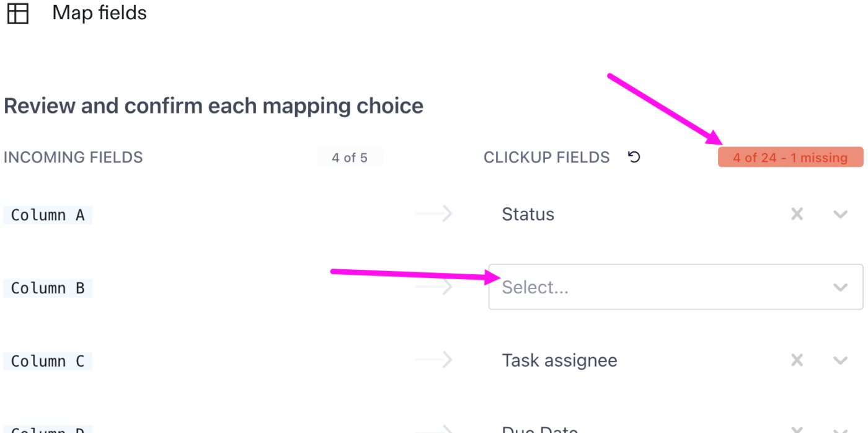Expand the Due Date mapping dropdown
This screenshot has width=868, height=433.
[841, 430]
